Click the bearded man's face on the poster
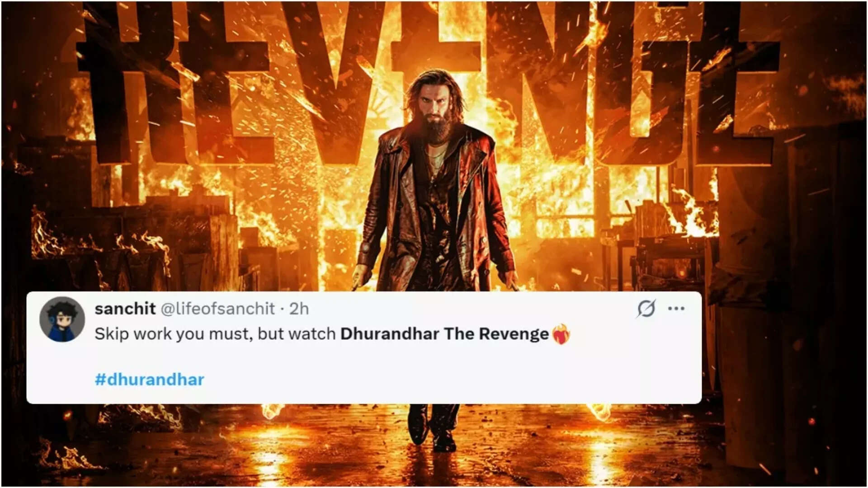 point(435,106)
